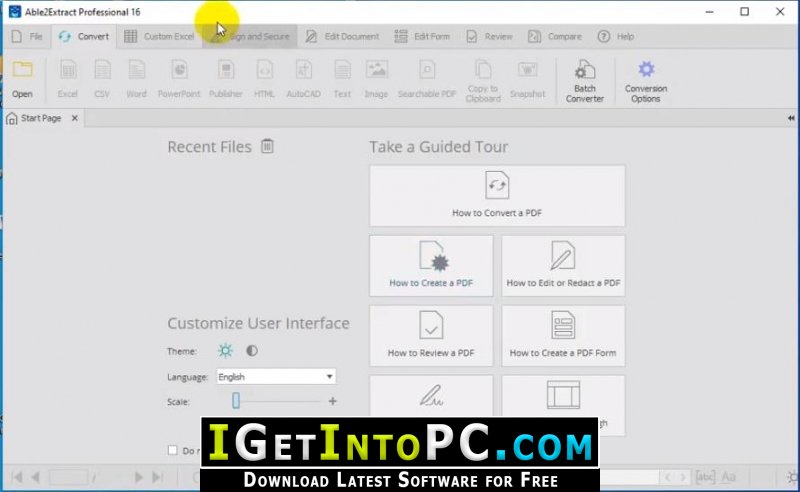The image size is (800, 492).
Task: Close the Start Page tab
Action: tap(75, 118)
